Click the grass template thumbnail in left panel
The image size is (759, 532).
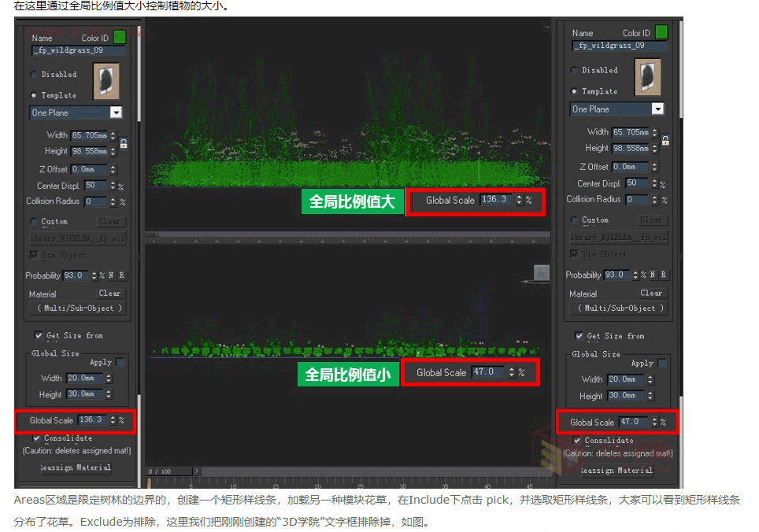[106, 81]
